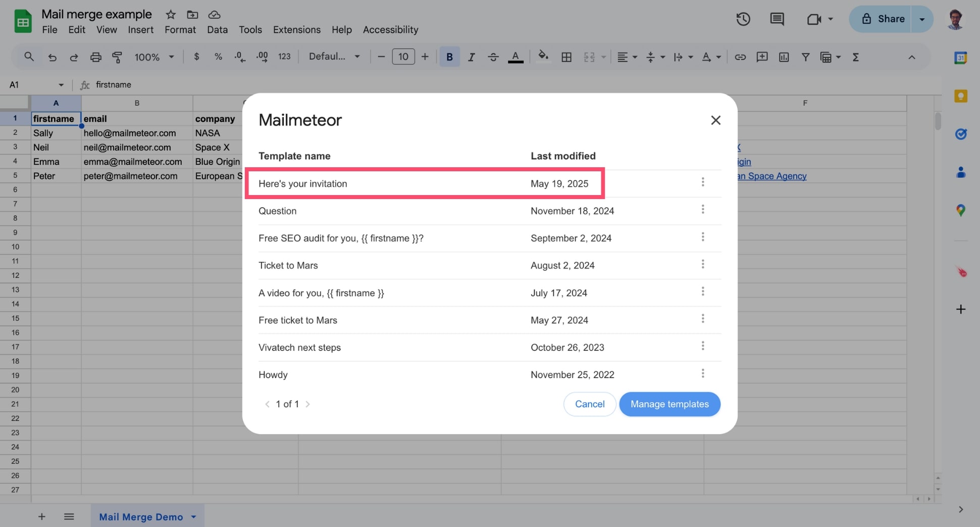The image size is (980, 527).
Task: Open more number formats 123
Action: pyautogui.click(x=284, y=57)
